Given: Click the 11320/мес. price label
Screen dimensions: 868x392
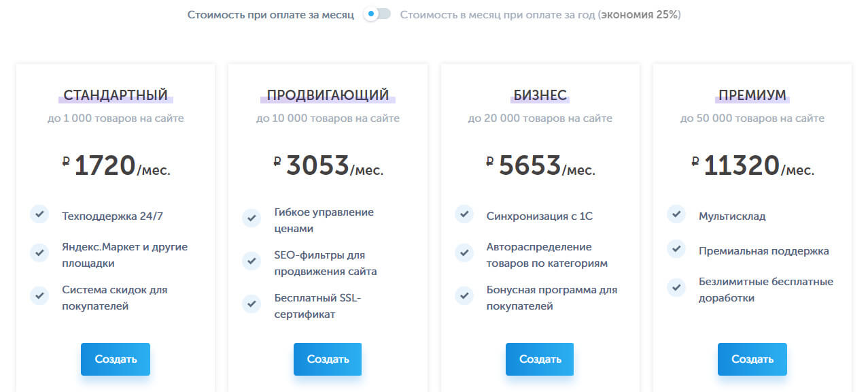Looking at the screenshot, I should tap(752, 165).
